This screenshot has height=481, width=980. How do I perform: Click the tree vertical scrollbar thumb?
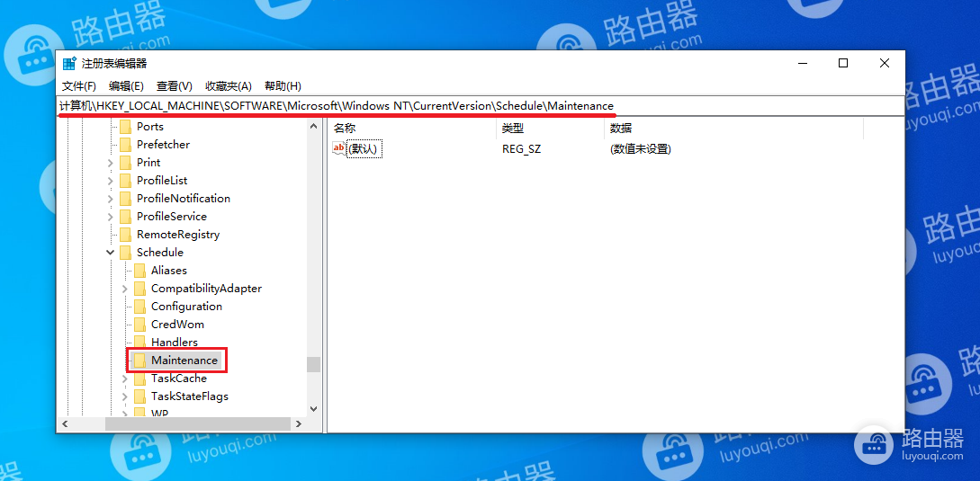point(314,364)
